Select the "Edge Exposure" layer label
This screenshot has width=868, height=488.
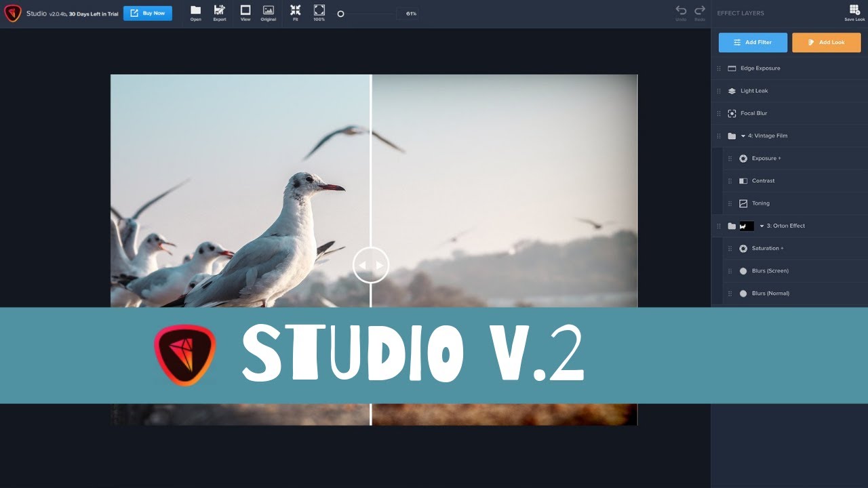click(x=760, y=68)
